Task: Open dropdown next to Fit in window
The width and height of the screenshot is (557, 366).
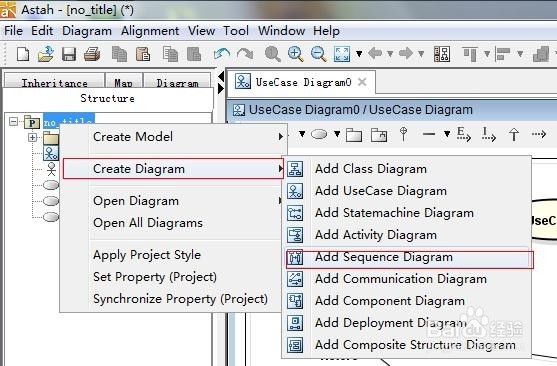Action: [x=359, y=54]
